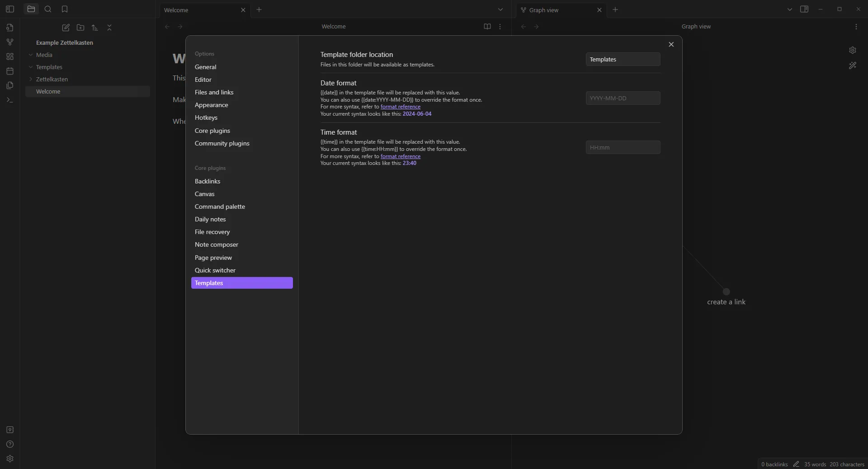Navigate forward in Graph view pane
Image resolution: width=868 pixels, height=469 pixels.
tap(536, 27)
